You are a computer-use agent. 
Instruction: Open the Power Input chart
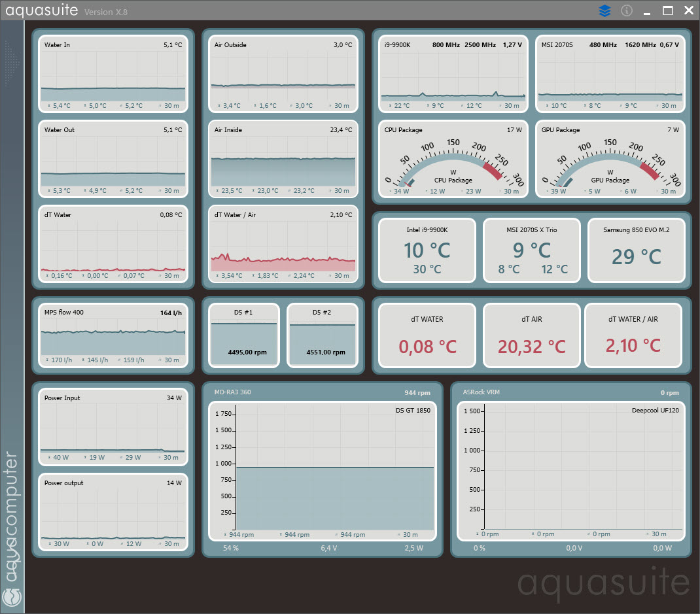click(113, 427)
